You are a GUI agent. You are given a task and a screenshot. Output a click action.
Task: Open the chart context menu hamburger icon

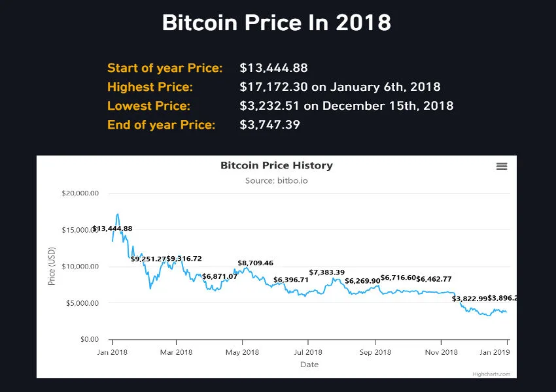(x=502, y=167)
